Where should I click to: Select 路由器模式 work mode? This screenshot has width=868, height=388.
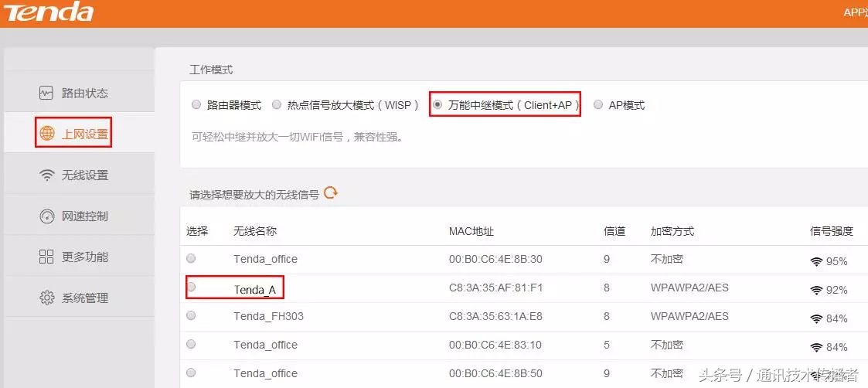pyautogui.click(x=196, y=104)
